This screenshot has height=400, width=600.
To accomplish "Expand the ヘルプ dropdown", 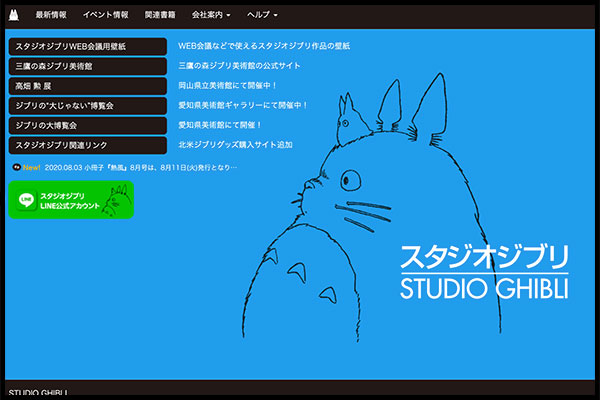I will point(262,15).
